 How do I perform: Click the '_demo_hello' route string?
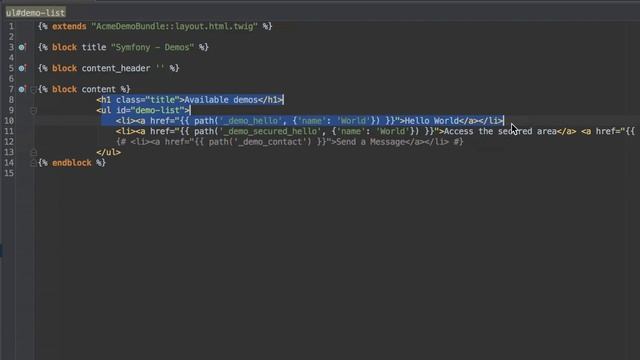251,121
